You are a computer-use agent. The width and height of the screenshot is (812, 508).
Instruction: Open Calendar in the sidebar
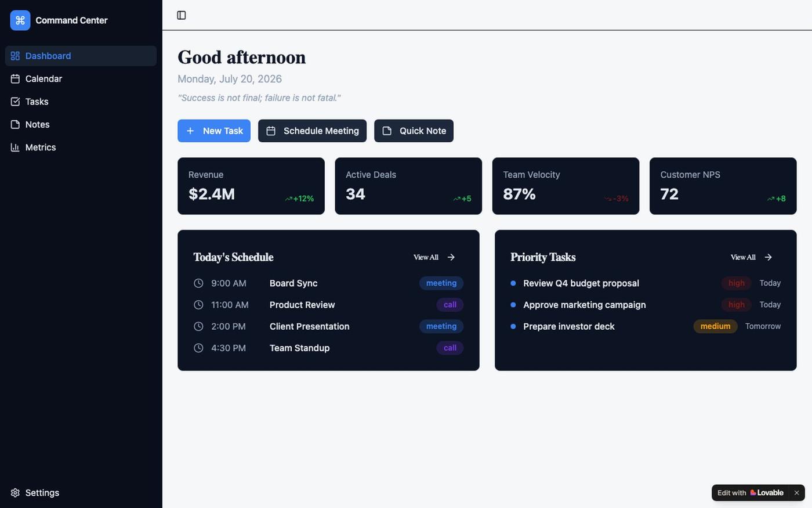81,78
